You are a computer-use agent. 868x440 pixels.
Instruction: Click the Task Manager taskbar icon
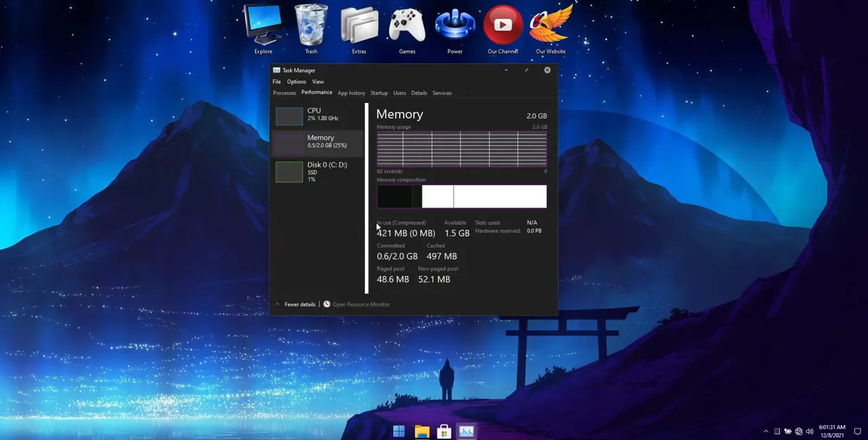pyautogui.click(x=467, y=431)
